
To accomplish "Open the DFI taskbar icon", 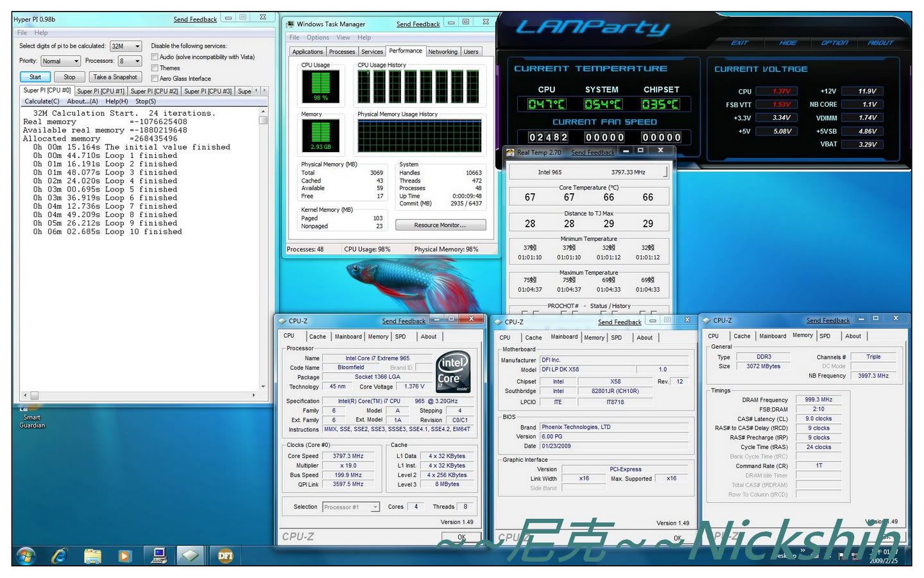I will pyautogui.click(x=225, y=556).
